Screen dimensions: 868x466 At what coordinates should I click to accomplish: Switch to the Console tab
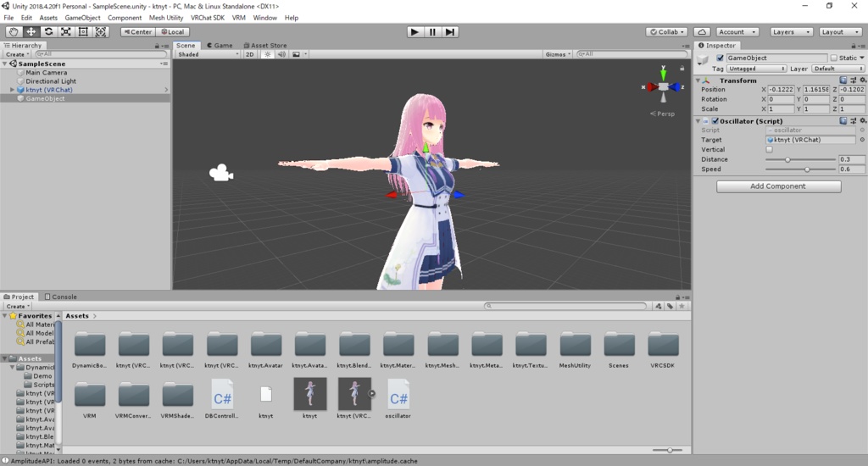60,297
